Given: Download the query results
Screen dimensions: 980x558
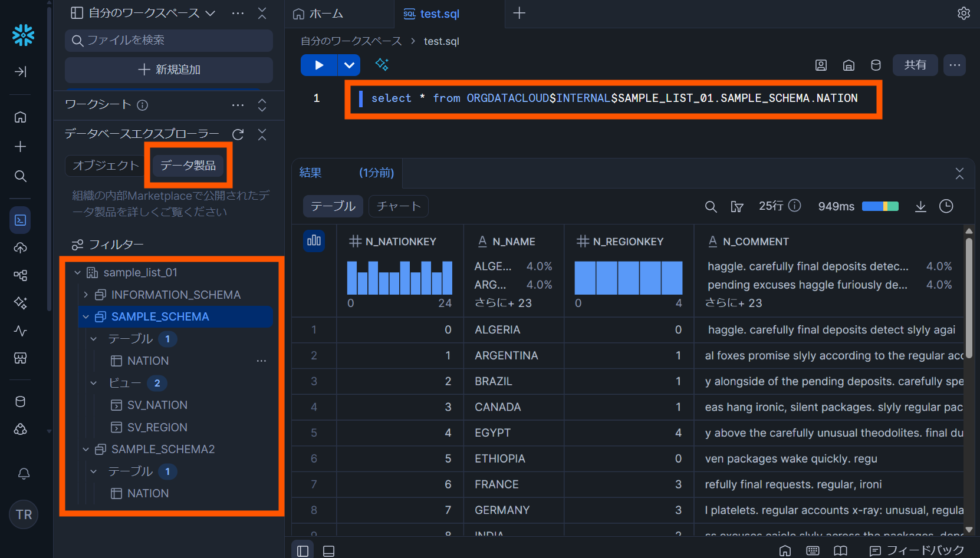Looking at the screenshot, I should tap(920, 206).
